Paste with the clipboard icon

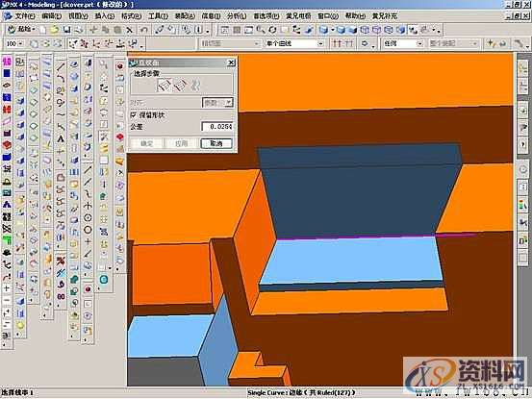[117, 30]
